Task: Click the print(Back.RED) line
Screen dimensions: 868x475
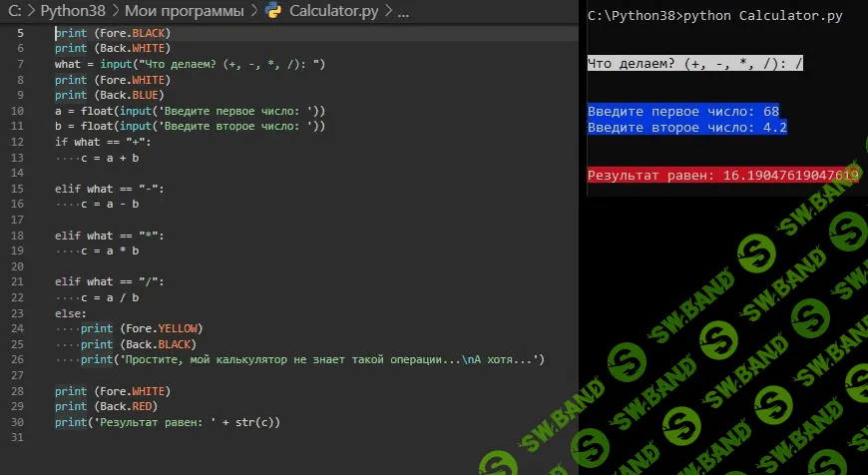Action: [106, 406]
